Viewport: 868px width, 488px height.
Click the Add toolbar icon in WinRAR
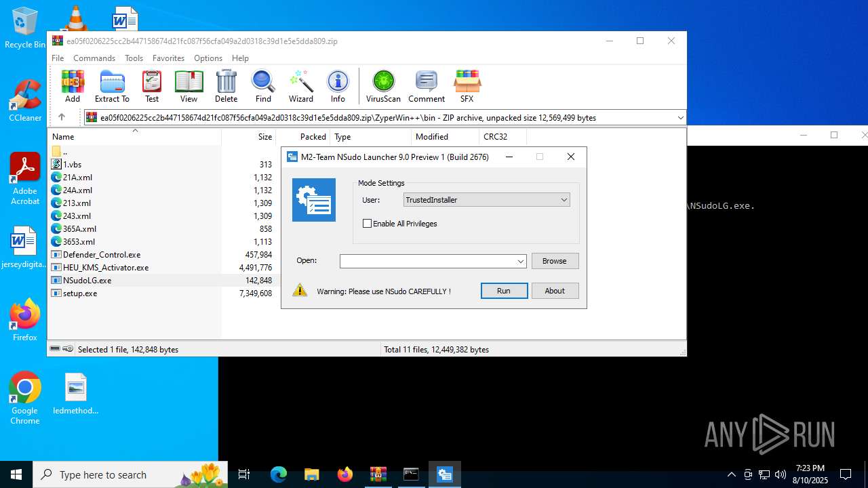click(x=73, y=86)
